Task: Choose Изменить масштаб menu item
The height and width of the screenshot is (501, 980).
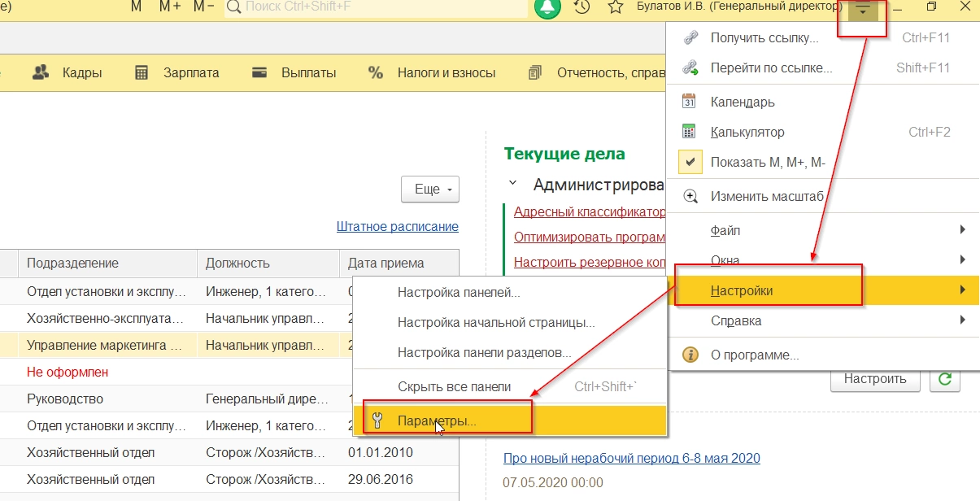Action: [823, 196]
